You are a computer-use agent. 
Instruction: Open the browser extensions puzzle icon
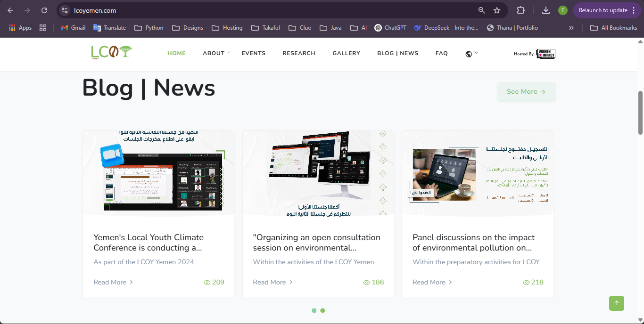[520, 10]
